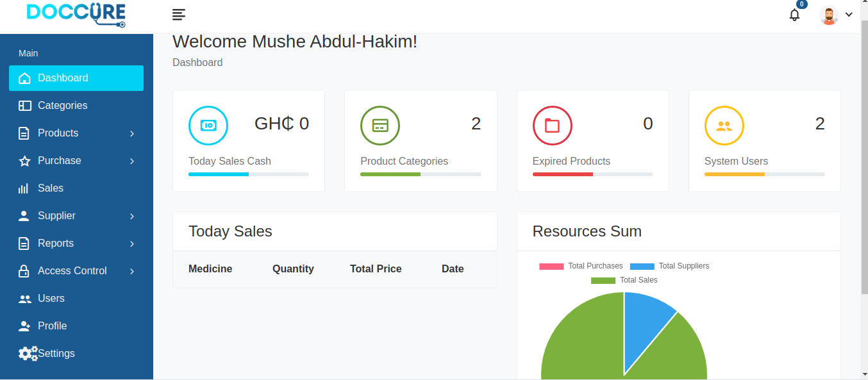Screen dimensions: 868x380
Task: Toggle Total Purchases legend in chart
Action: coord(581,266)
